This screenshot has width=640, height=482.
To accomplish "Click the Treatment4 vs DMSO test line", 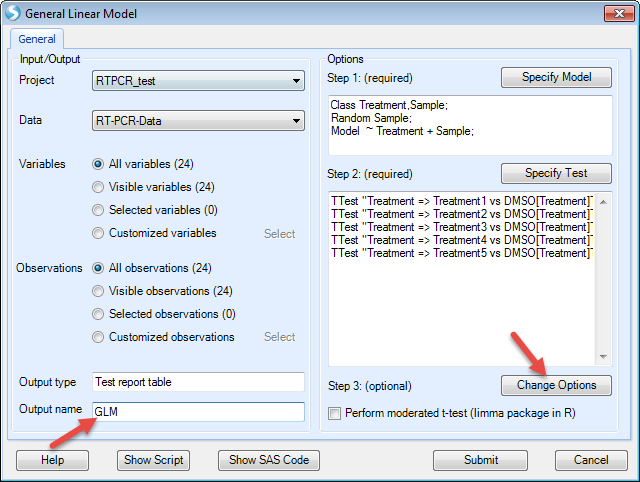I will click(462, 240).
